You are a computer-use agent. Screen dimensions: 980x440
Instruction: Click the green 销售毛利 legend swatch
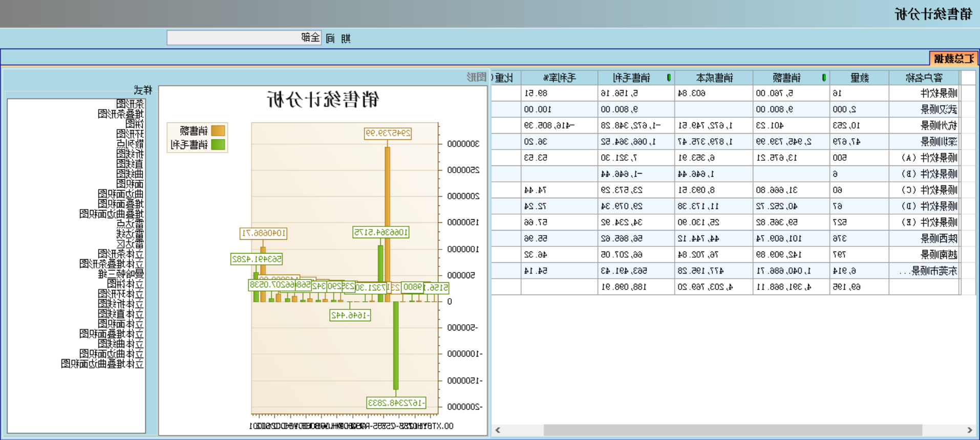pyautogui.click(x=218, y=145)
